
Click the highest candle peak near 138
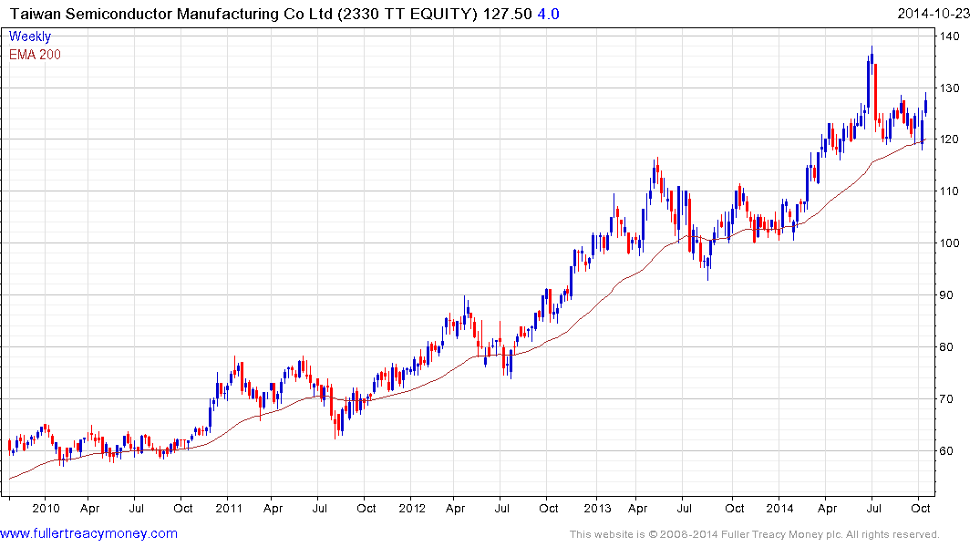pyautogui.click(x=872, y=48)
